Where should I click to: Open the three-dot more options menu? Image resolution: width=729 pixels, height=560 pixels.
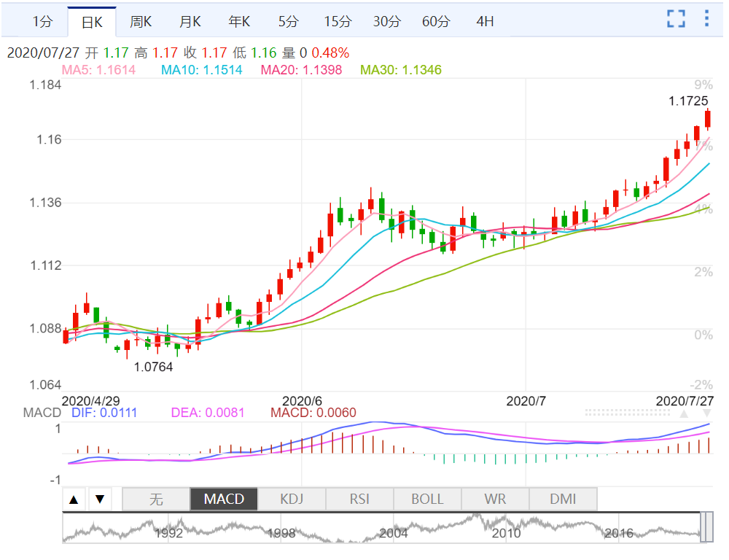[706, 19]
